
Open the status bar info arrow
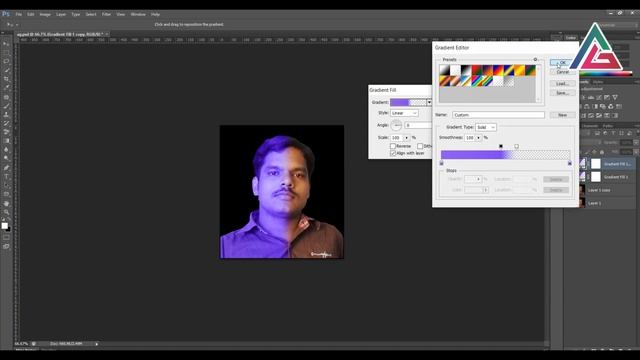97,344
